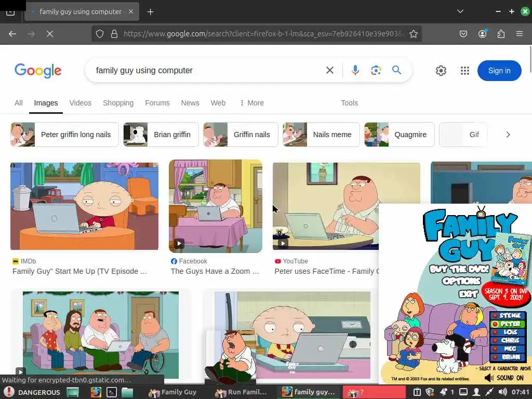Open Google quick settings gear
532x399 pixels.
click(441, 71)
